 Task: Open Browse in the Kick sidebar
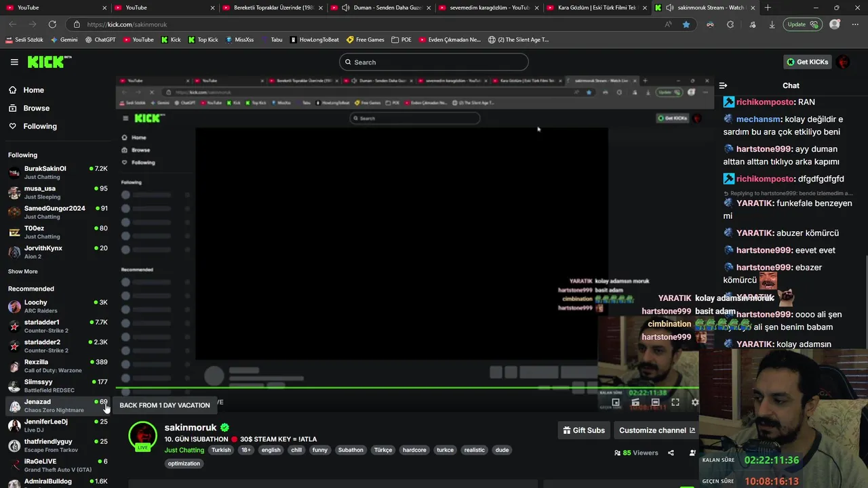(36, 108)
